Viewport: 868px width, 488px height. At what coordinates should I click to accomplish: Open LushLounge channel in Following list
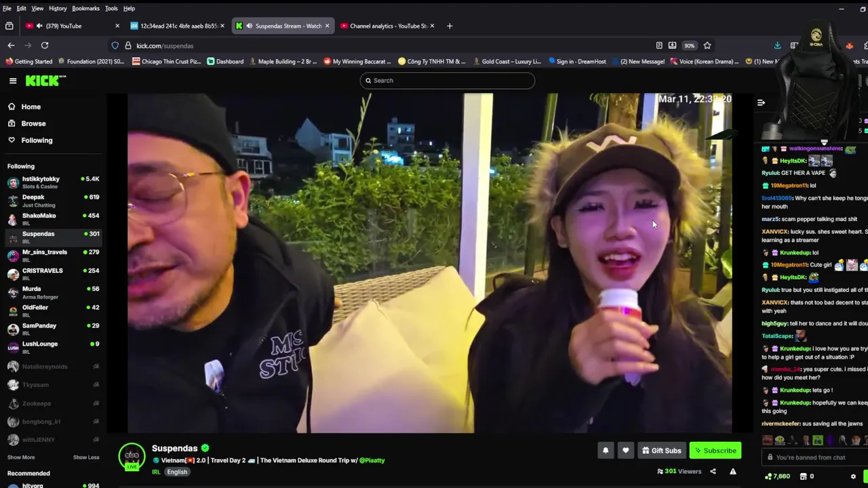[x=53, y=347]
